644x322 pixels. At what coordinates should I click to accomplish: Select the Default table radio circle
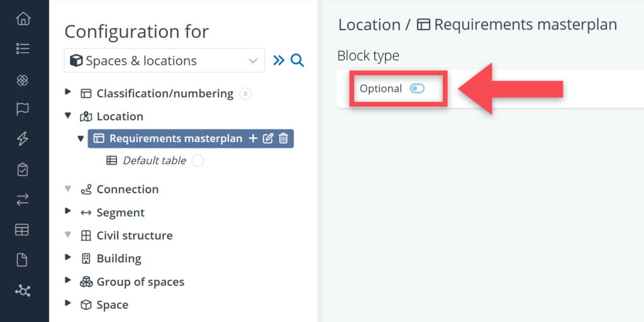(x=197, y=160)
